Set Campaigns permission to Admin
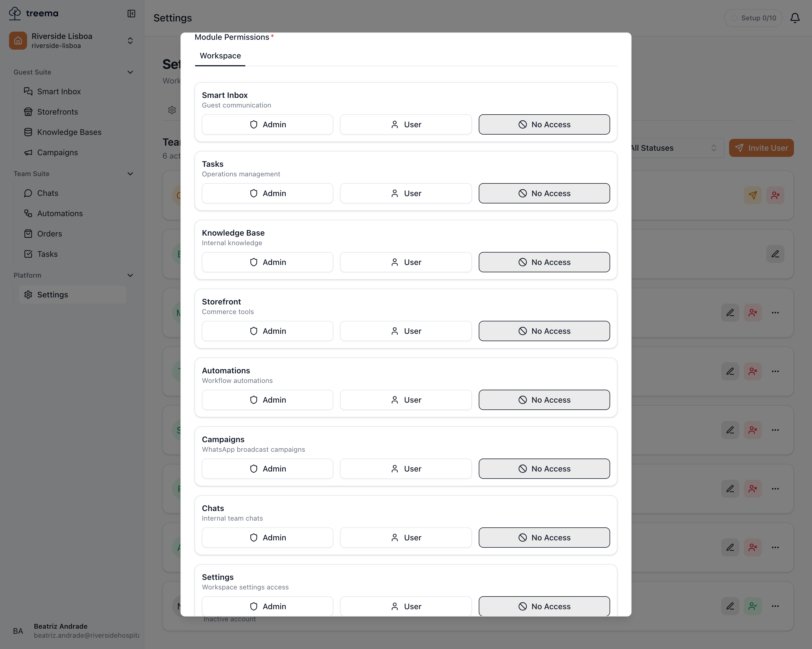 click(x=267, y=469)
